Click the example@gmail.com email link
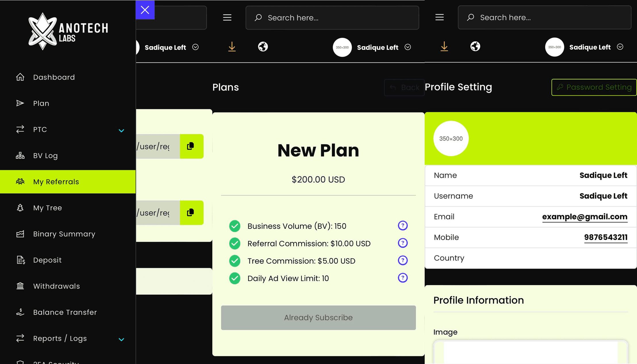Viewport: 637px width, 364px height. [x=584, y=217]
